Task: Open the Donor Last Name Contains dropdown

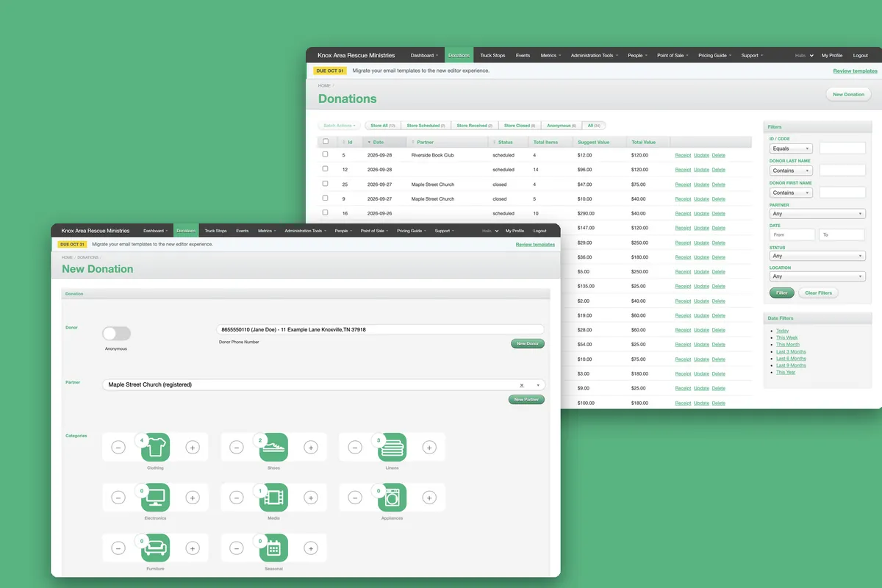Action: [791, 171]
